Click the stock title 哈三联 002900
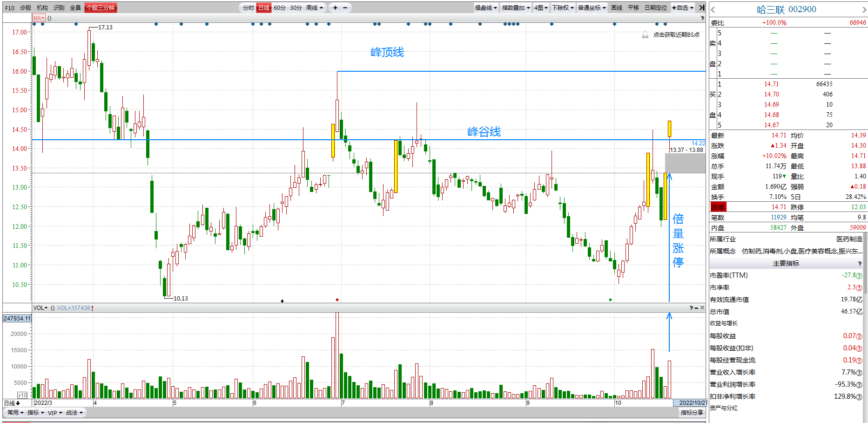The width and height of the screenshot is (868, 423). pyautogui.click(x=787, y=9)
